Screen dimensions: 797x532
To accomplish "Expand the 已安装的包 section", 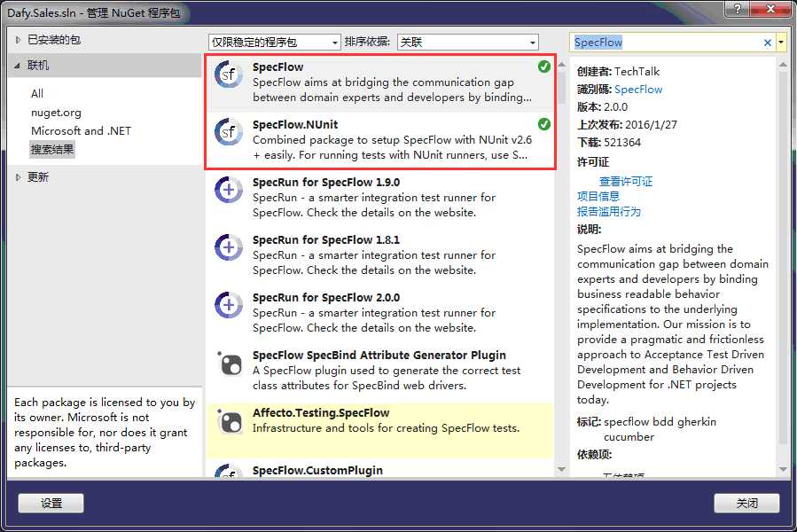I will [19, 40].
